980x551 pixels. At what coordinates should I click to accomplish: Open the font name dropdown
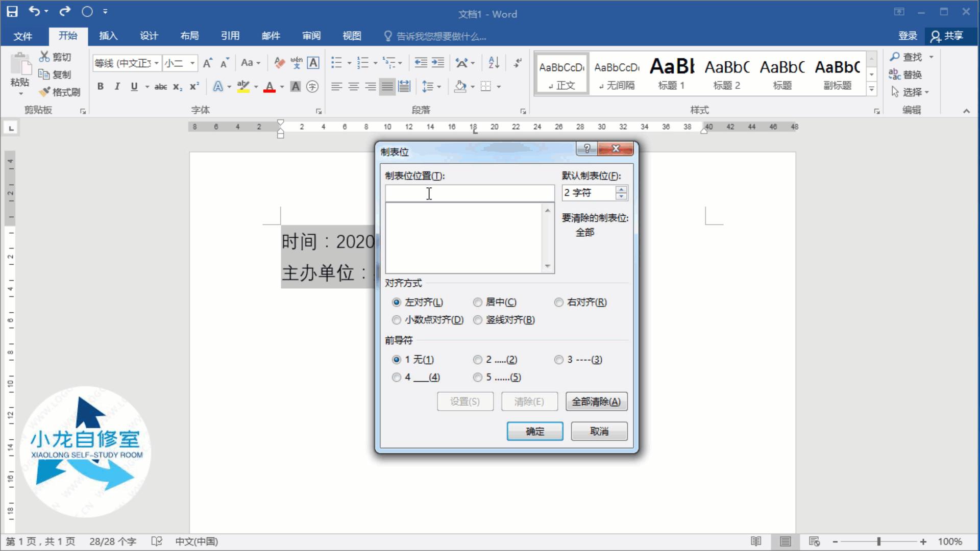point(156,63)
